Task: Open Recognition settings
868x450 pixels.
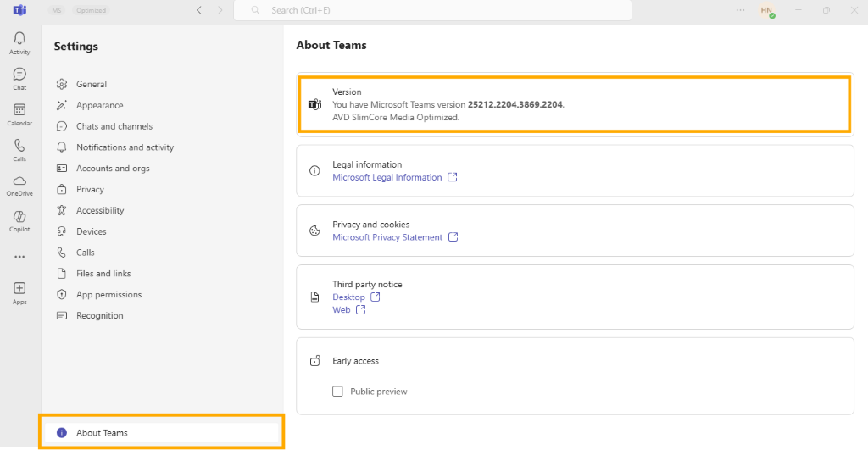Action: (x=162, y=315)
